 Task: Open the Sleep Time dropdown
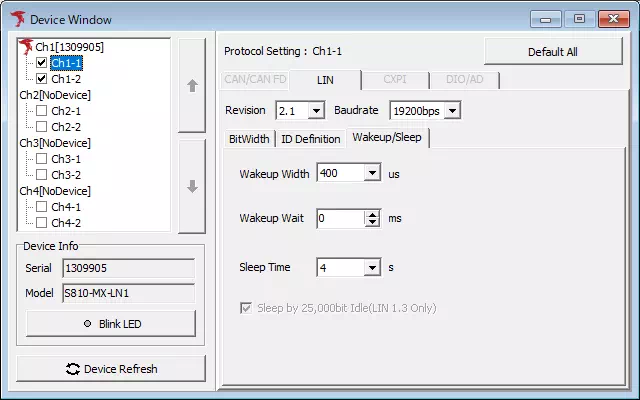(372, 268)
